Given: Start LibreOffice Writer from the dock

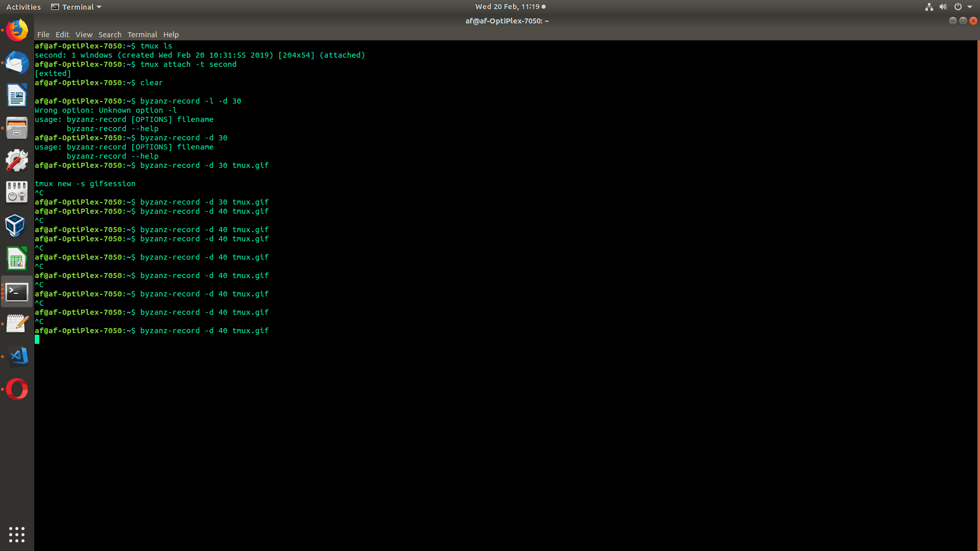Looking at the screenshot, I should pyautogui.click(x=17, y=95).
